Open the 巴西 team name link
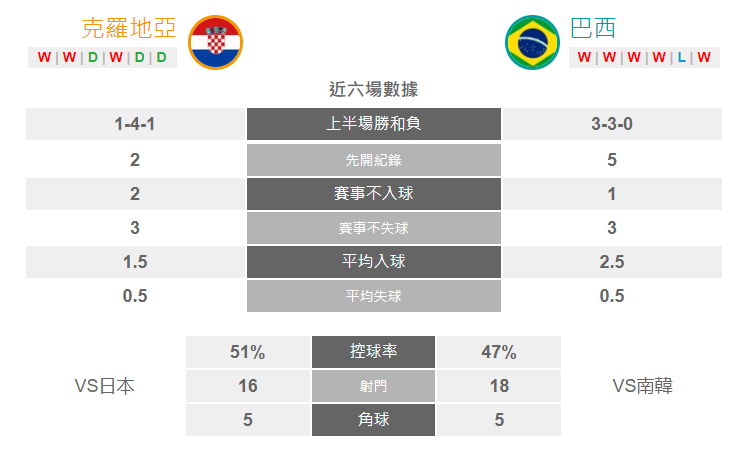741x452 pixels. pyautogui.click(x=593, y=28)
